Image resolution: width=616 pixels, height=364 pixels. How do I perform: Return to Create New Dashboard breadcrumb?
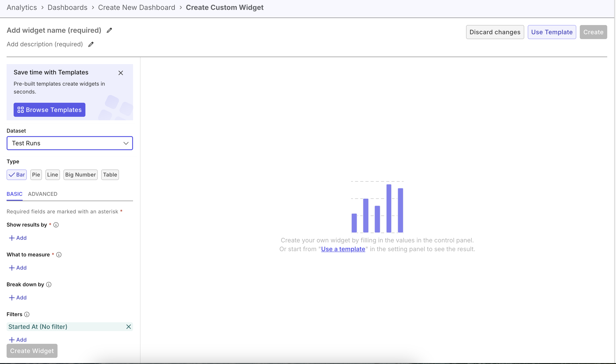click(x=137, y=7)
